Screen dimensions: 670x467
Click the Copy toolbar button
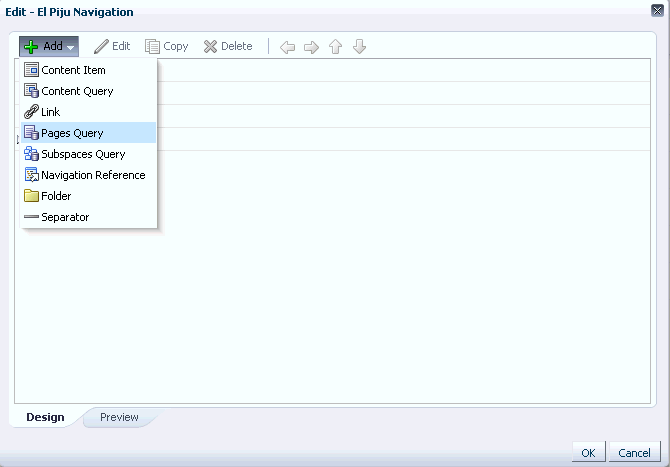[x=167, y=46]
